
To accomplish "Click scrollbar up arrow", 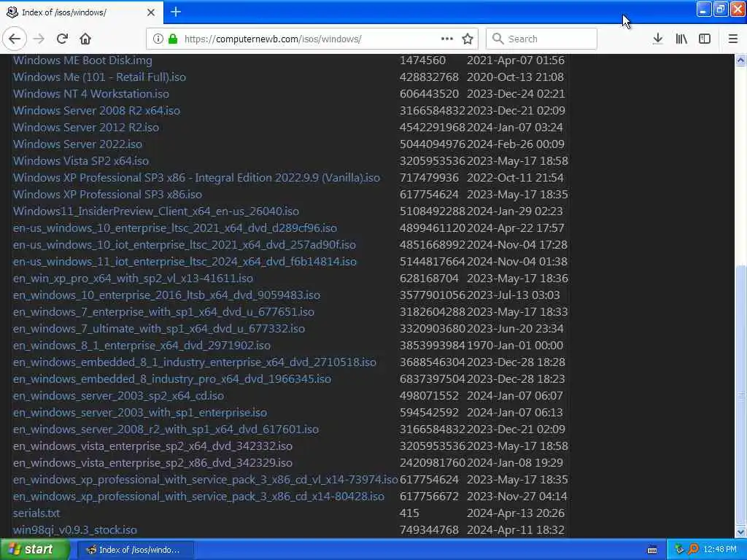I will point(740,60).
